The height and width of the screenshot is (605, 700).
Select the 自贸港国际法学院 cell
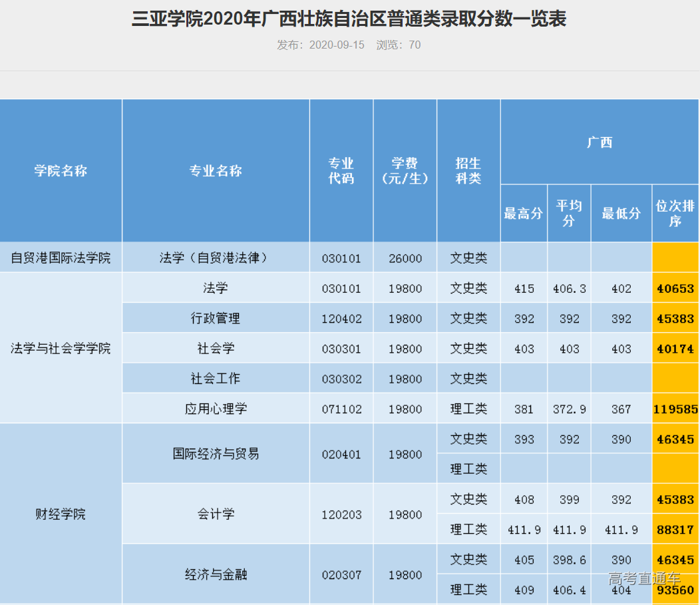[x=61, y=258]
